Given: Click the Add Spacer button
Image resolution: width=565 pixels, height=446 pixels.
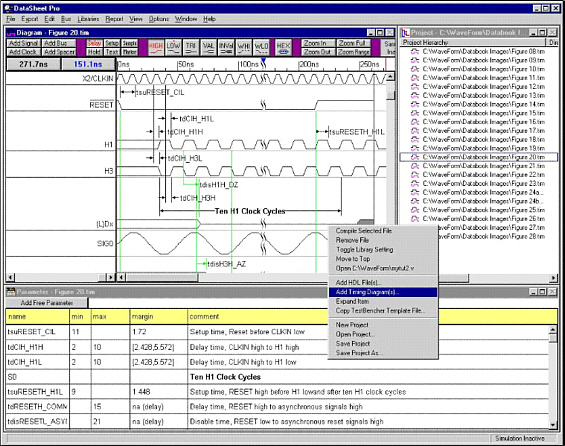Looking at the screenshot, I should (x=59, y=52).
